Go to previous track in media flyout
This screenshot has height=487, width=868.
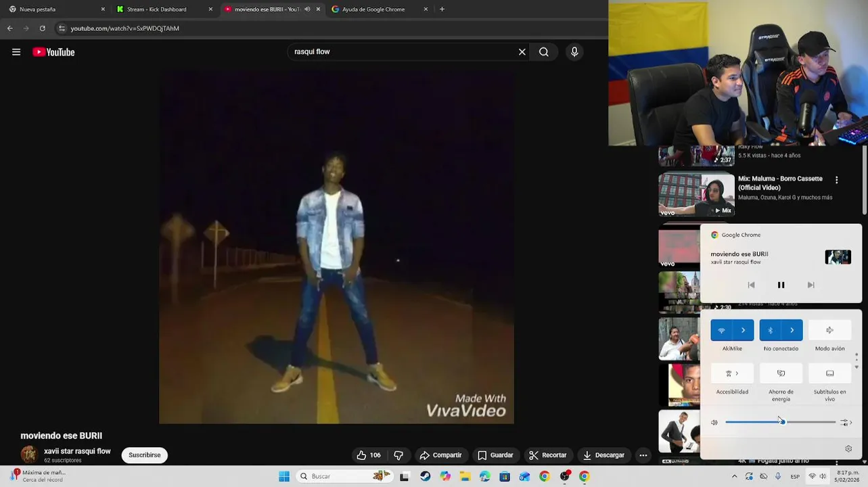click(751, 285)
